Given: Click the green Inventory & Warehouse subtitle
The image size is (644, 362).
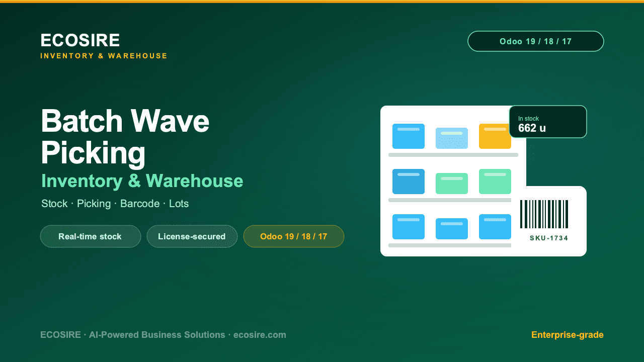Looking at the screenshot, I should (x=142, y=181).
